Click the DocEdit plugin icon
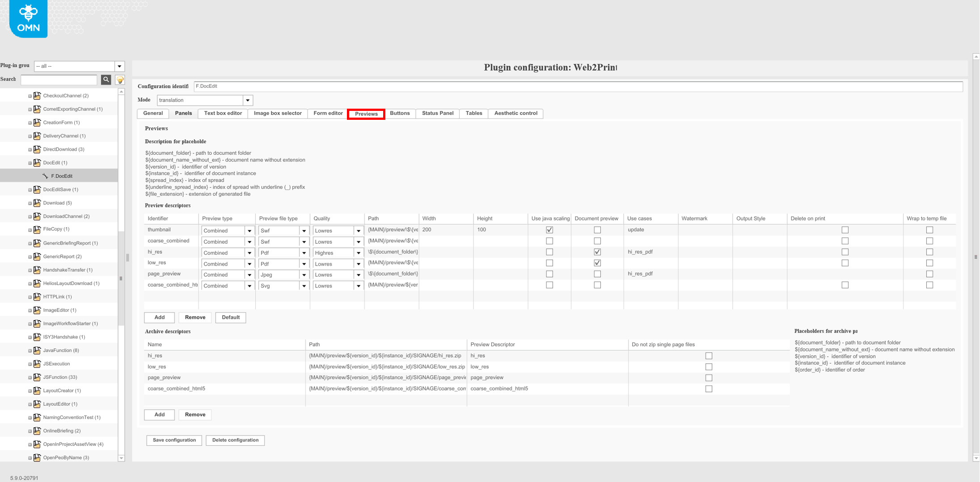 (37, 162)
